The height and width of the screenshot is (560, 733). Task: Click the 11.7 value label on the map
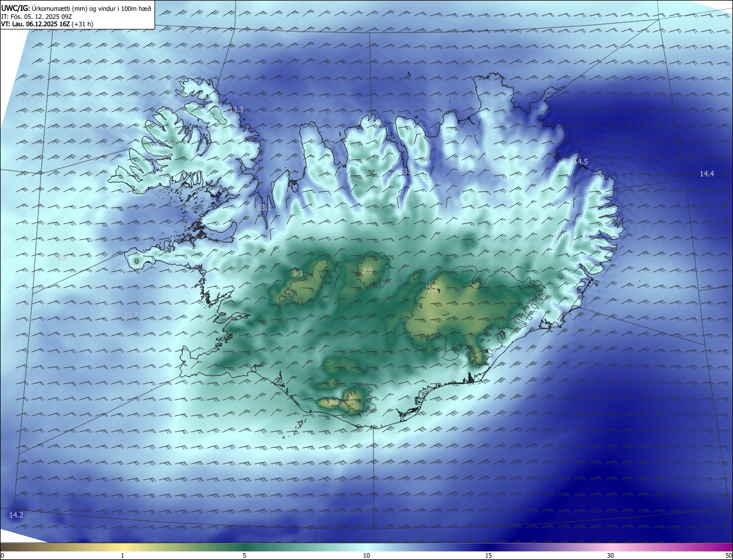(x=131, y=316)
